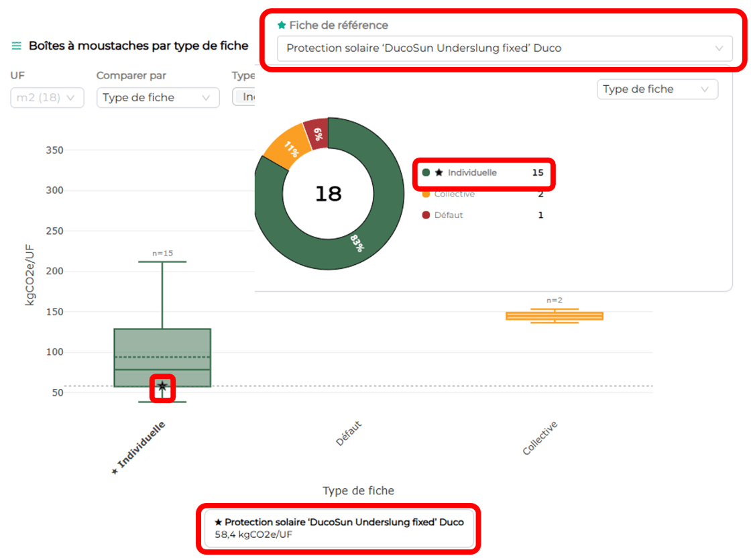Click the Boîtes à moustaches par type de fiche title
Viewport: 751px width, 560px height.
(x=138, y=46)
